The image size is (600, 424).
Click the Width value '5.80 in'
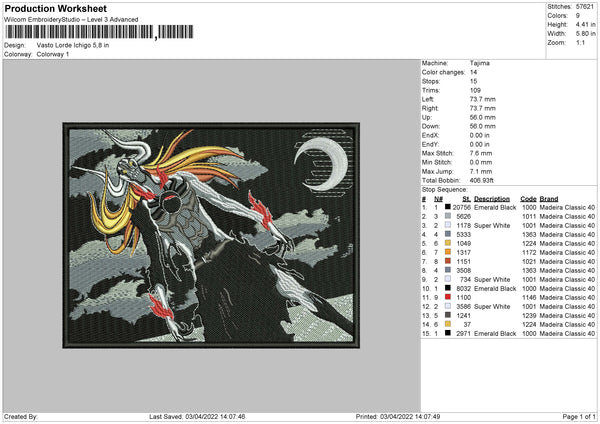click(585, 34)
